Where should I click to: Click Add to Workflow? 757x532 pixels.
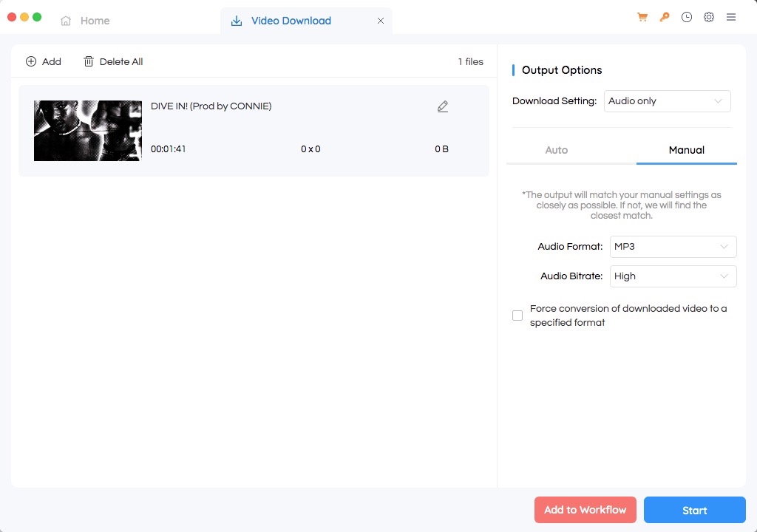(585, 510)
